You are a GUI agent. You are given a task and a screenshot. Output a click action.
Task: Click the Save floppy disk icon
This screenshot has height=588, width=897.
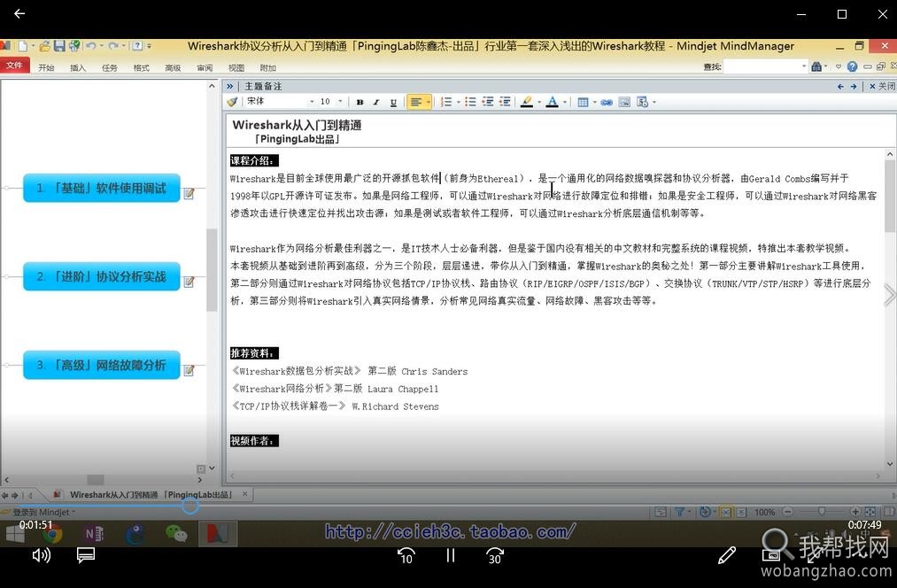[59, 46]
